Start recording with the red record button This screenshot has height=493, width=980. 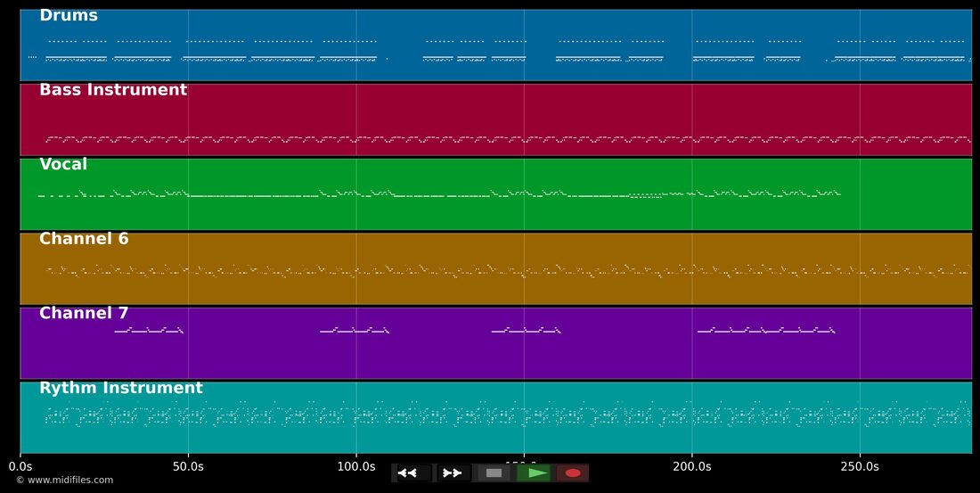(x=573, y=473)
